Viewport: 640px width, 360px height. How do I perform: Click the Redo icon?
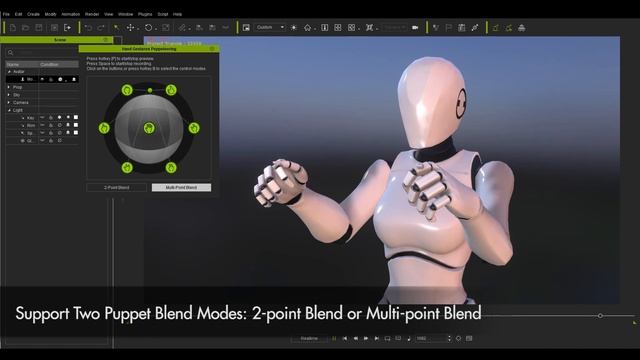click(x=101, y=28)
